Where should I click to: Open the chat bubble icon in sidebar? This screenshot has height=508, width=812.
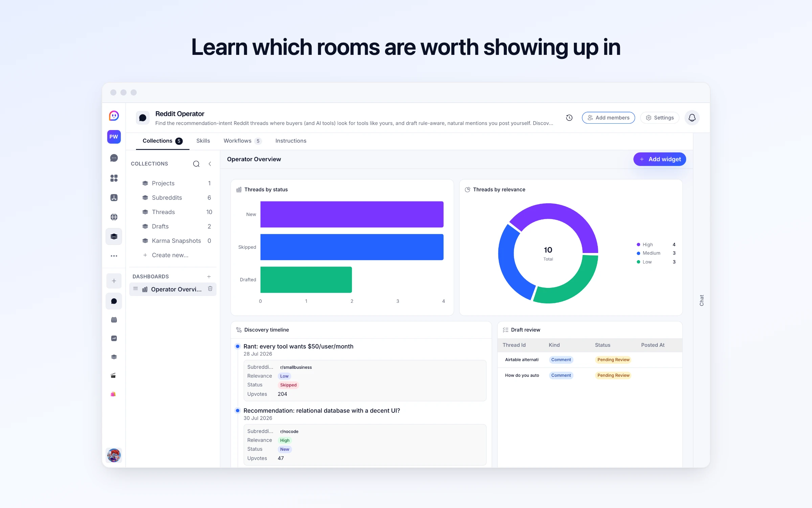click(x=114, y=158)
